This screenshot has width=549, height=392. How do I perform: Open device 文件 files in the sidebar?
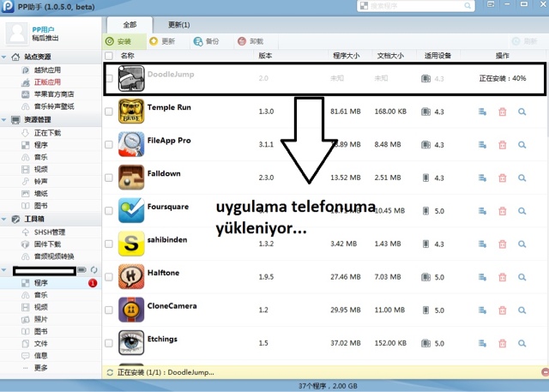click(x=40, y=344)
